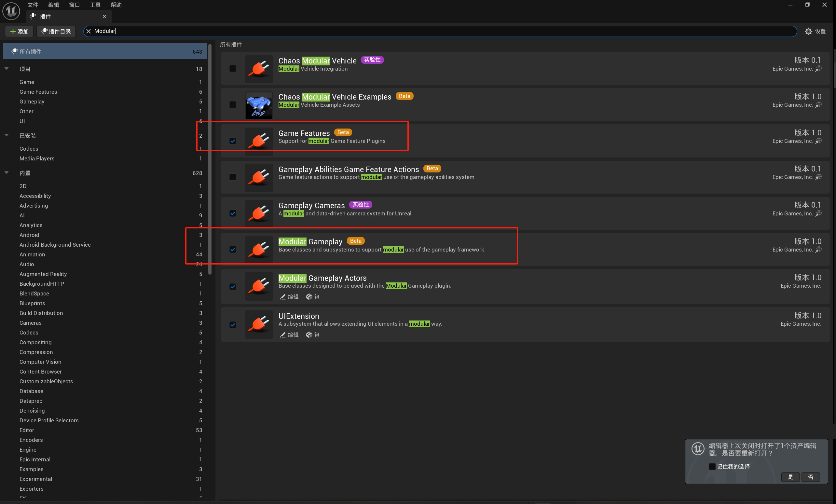Click the 设置 label text
Screen dimensions: 836x504
820,31
